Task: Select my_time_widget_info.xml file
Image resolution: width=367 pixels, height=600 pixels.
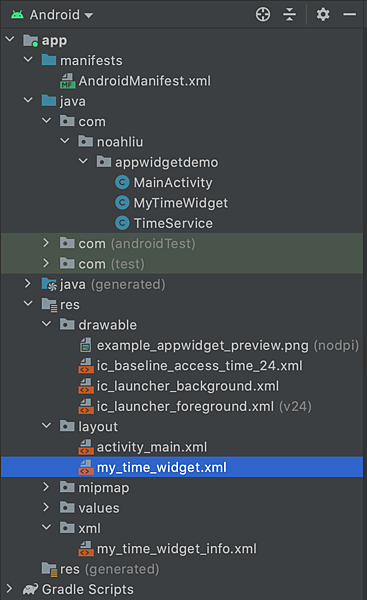Action: click(x=176, y=549)
